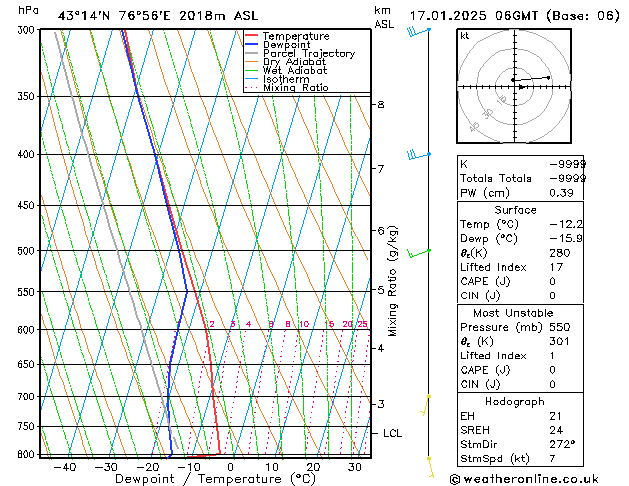Click the 'Most Unstable' section header
Viewport: 629px width, 486px height.
click(513, 313)
